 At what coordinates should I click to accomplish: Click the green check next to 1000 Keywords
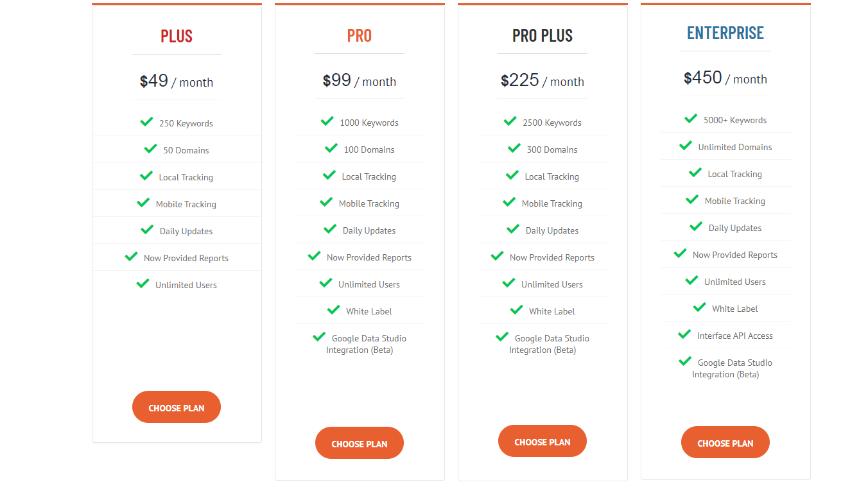coord(327,121)
